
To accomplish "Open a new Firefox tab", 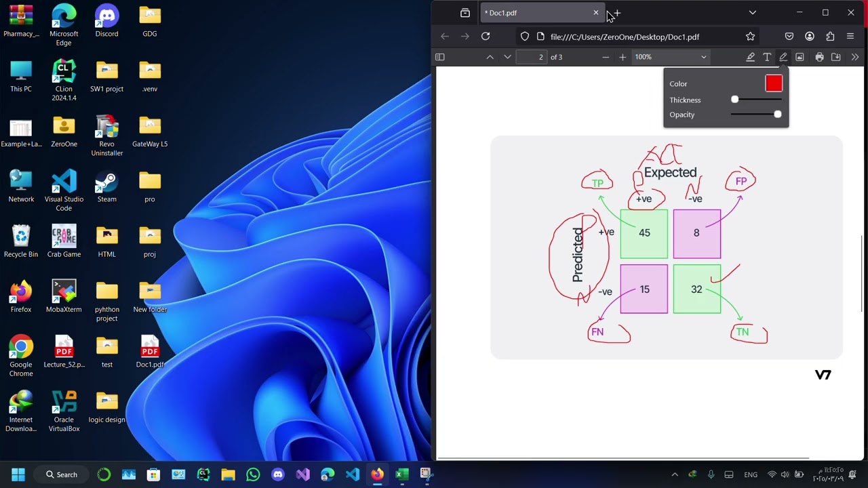I will pos(617,13).
